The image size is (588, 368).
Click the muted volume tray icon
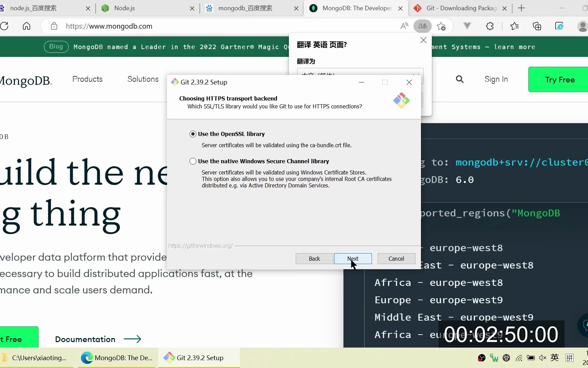(543, 358)
